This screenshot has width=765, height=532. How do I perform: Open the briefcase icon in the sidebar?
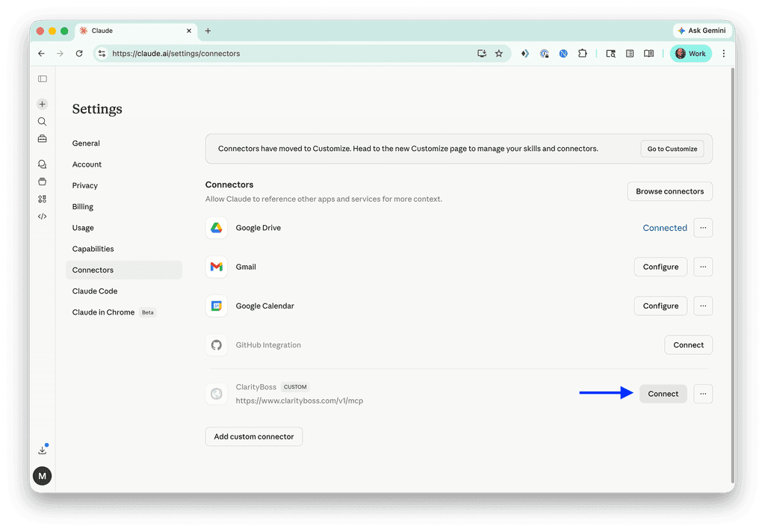coord(43,138)
